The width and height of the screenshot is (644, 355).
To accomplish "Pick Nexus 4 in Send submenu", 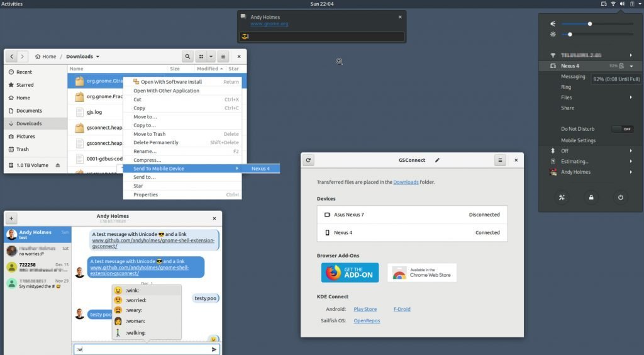I will click(x=260, y=169).
